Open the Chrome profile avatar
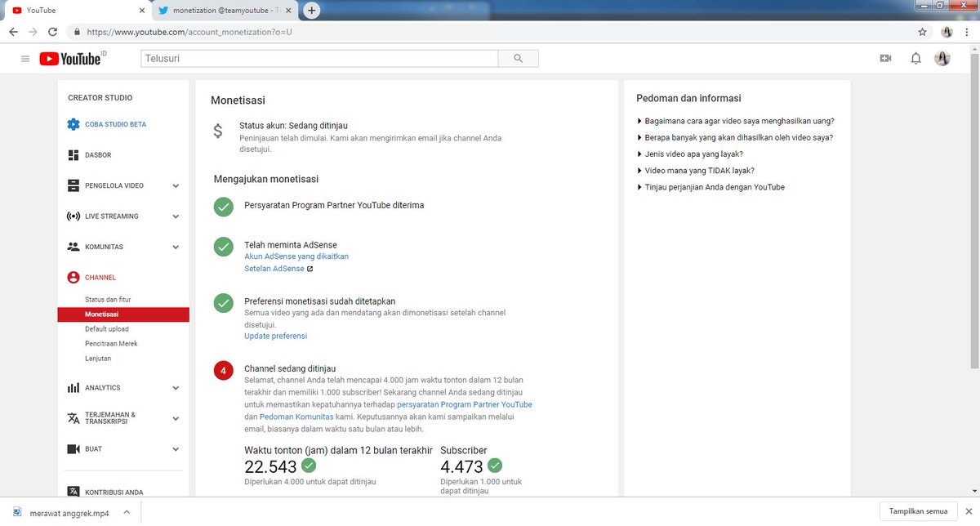980x526 pixels. 947,32
